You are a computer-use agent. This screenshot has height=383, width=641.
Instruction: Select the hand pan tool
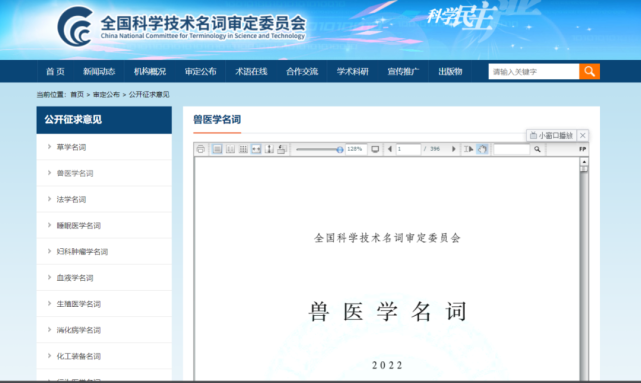pyautogui.click(x=482, y=149)
